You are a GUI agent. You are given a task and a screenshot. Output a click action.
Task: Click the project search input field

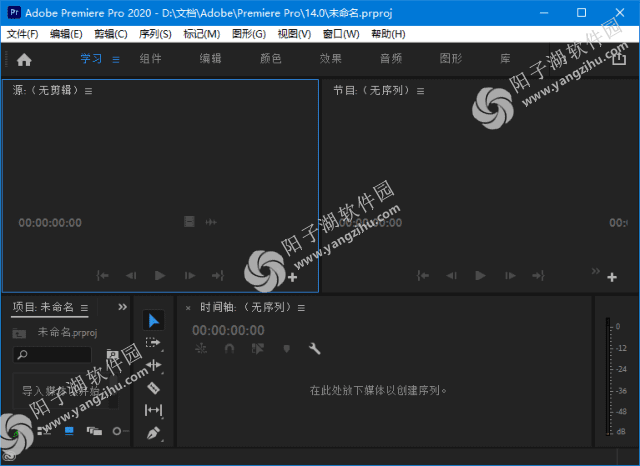coord(52,354)
